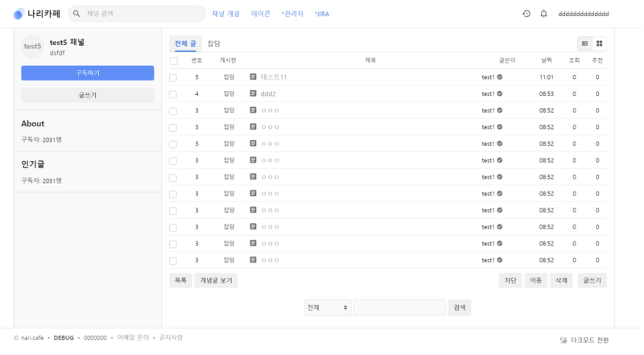Viewport: 644px width, 355px height.
Task: Click author test1 of post ddd2
Action: coord(488,93)
